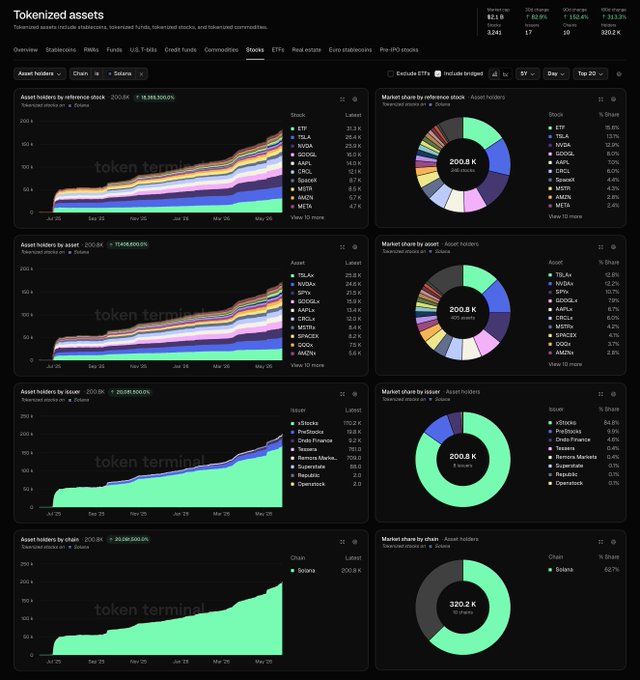
Task: Open settings for Market share by reference stock
Action: [x=613, y=99]
